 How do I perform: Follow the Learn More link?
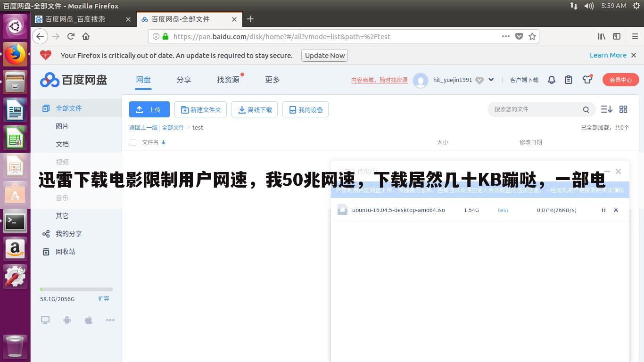(608, 55)
